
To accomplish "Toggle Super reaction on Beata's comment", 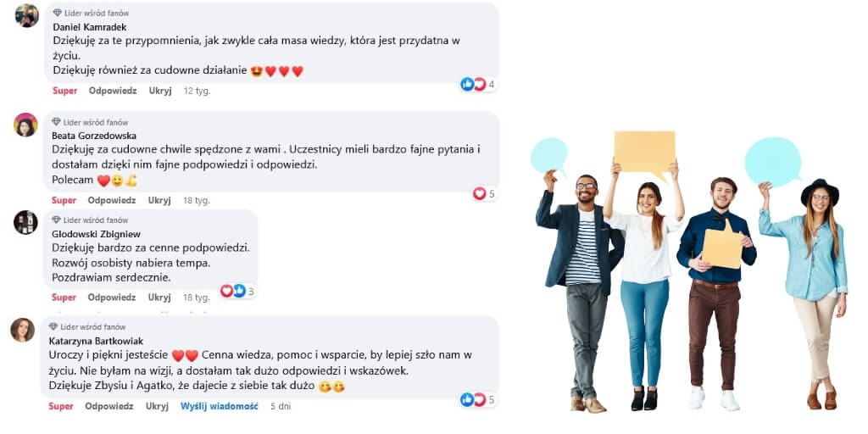I will click(64, 200).
